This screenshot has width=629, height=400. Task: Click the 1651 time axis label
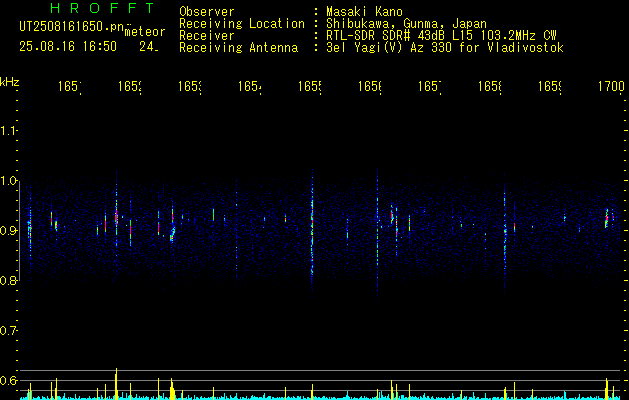click(70, 86)
